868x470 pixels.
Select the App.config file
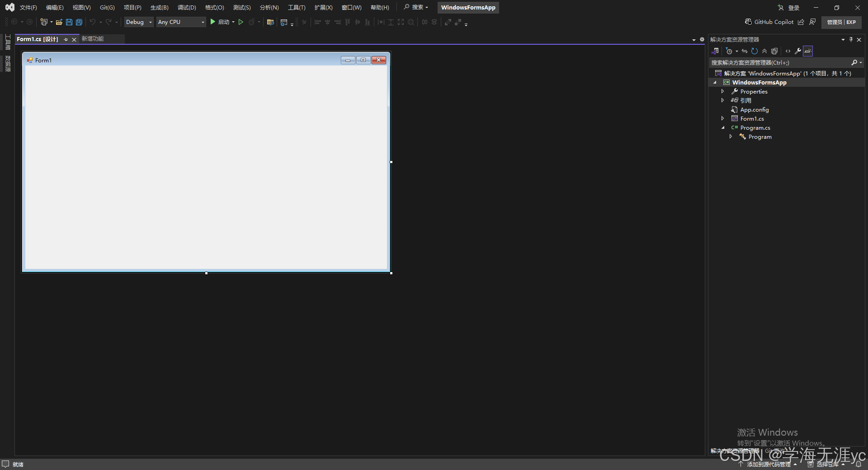(x=754, y=109)
